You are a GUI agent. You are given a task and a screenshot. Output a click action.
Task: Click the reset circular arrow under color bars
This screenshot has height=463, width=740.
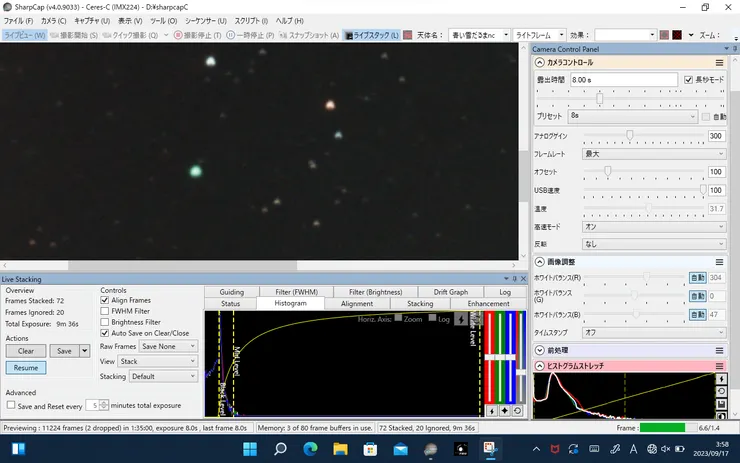pos(517,410)
